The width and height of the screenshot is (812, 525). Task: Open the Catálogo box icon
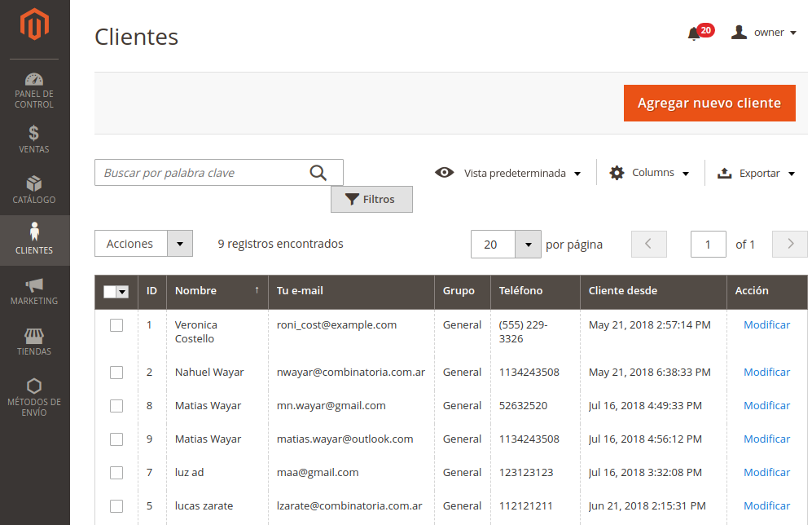tap(34, 183)
